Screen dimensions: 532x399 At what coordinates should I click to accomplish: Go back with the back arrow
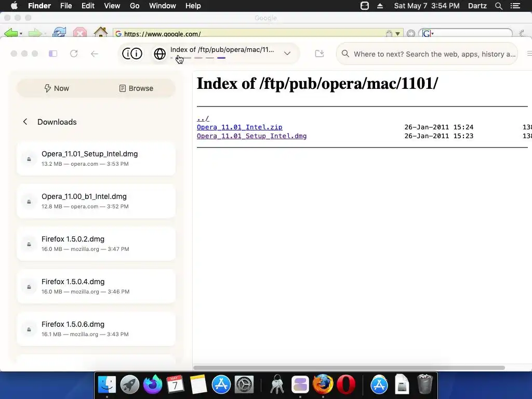[x=95, y=54]
